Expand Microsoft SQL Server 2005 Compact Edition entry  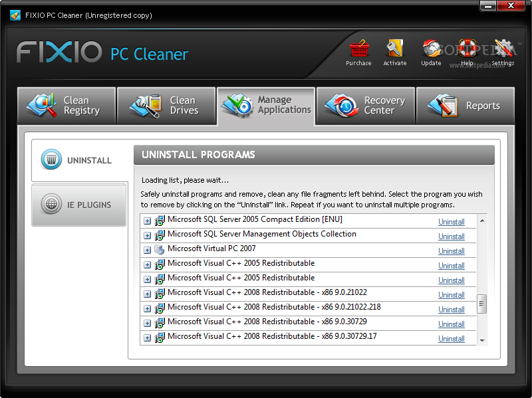click(147, 221)
